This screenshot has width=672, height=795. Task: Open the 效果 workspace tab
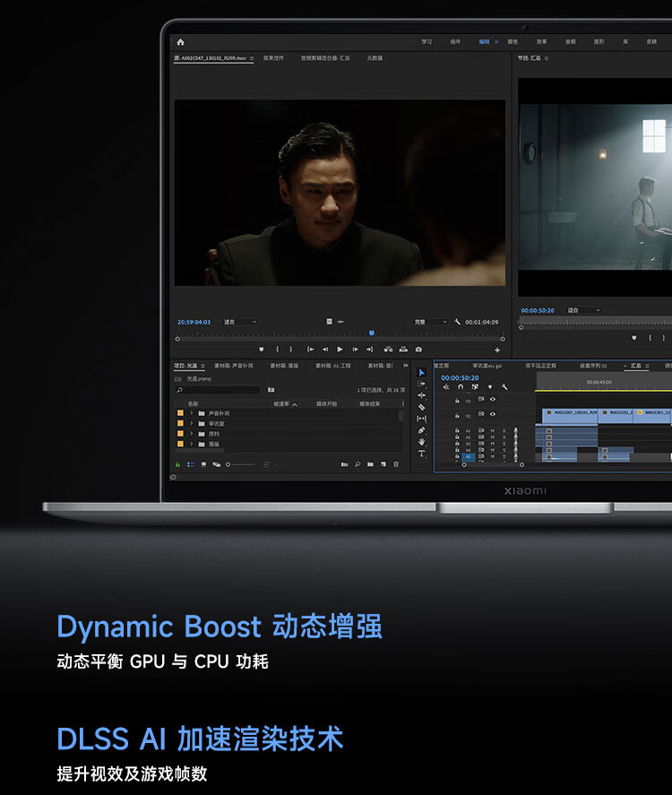[x=542, y=41]
